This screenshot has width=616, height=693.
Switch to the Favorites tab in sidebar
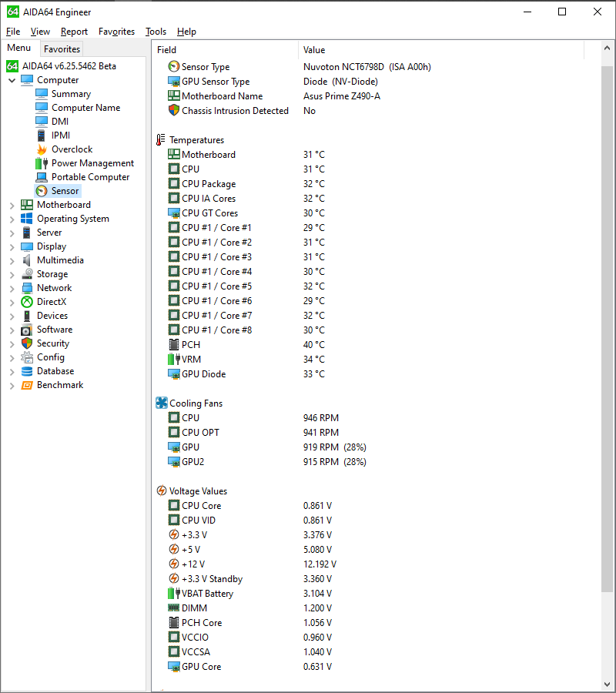pyautogui.click(x=62, y=49)
